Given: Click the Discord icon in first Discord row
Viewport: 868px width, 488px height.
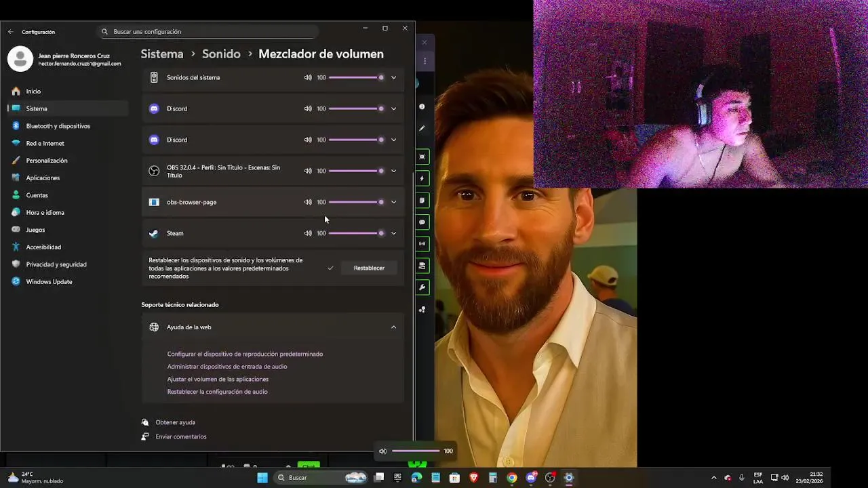Looking at the screenshot, I should click(154, 108).
